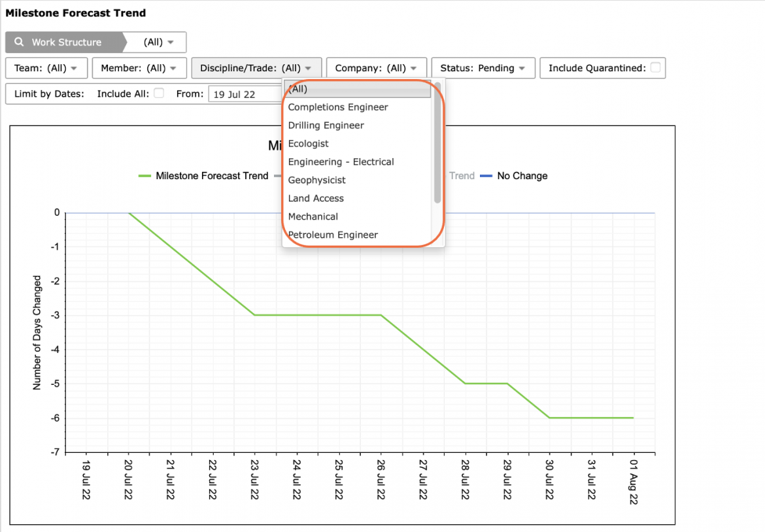Click the From date input field
The width and height of the screenshot is (765, 532).
point(245,94)
